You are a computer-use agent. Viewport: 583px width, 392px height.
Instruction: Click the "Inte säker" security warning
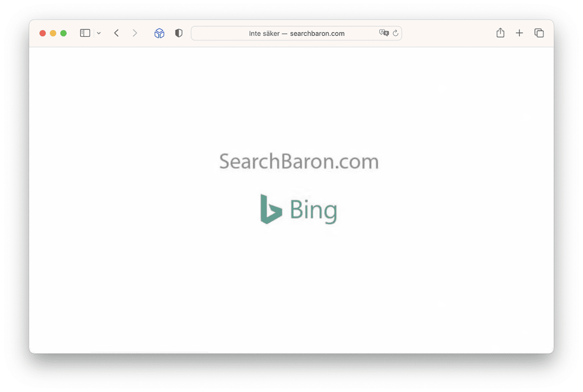click(264, 34)
